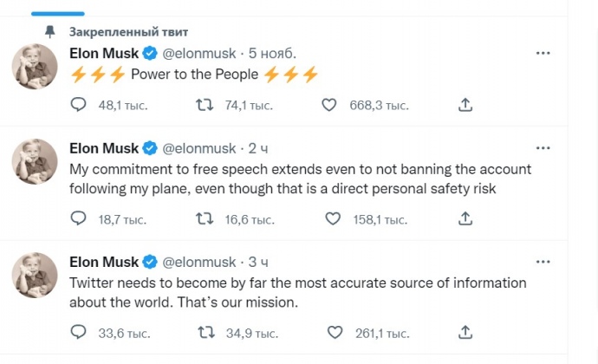Retweet the Twitter mission tweet
The height and width of the screenshot is (364, 598).
[x=204, y=333]
